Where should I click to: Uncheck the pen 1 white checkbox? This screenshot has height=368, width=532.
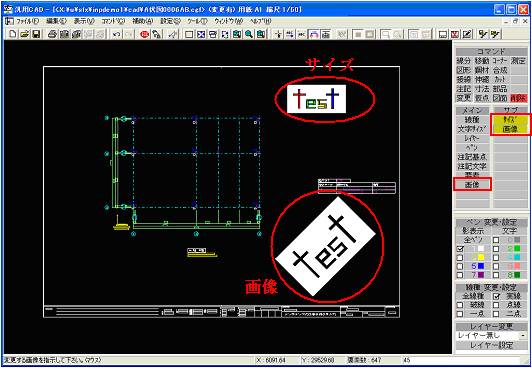[460, 249]
